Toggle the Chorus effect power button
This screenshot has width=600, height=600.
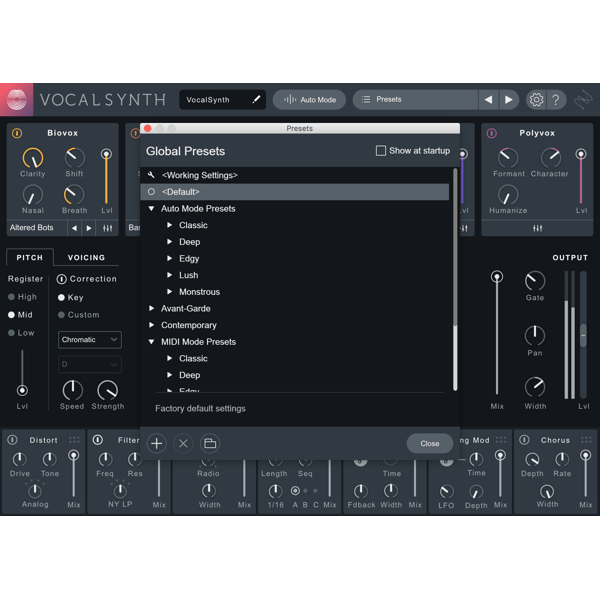point(524,440)
